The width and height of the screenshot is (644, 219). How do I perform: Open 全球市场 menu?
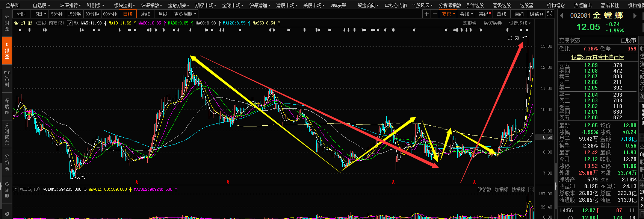pos(233,5)
